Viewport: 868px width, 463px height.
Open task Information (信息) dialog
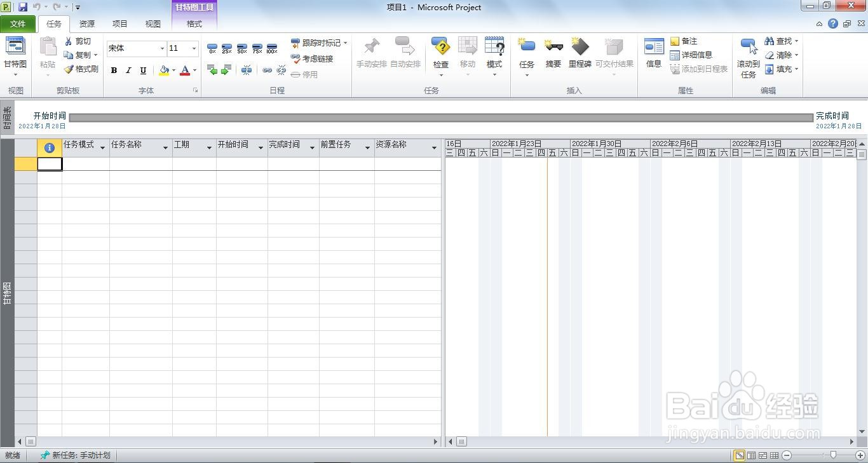(654, 53)
